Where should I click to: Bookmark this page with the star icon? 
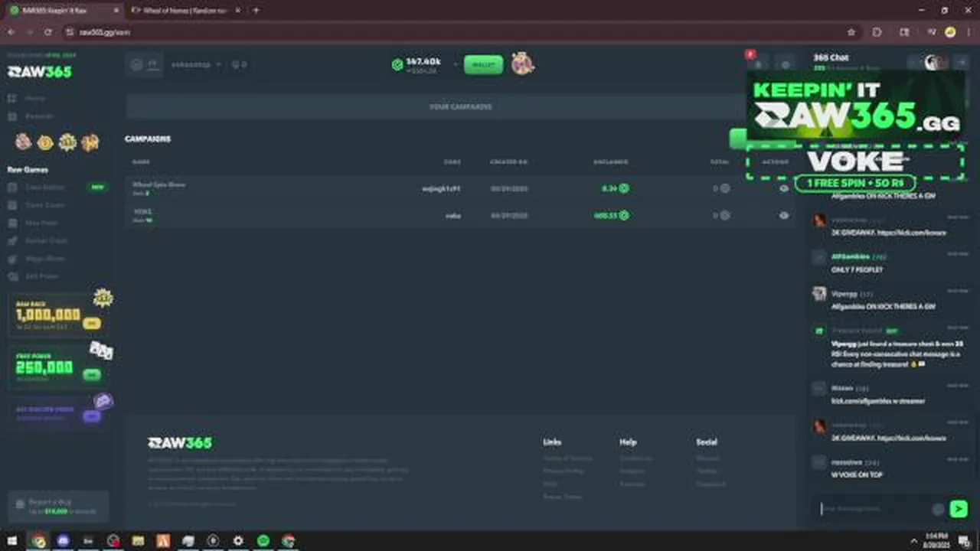pyautogui.click(x=851, y=32)
